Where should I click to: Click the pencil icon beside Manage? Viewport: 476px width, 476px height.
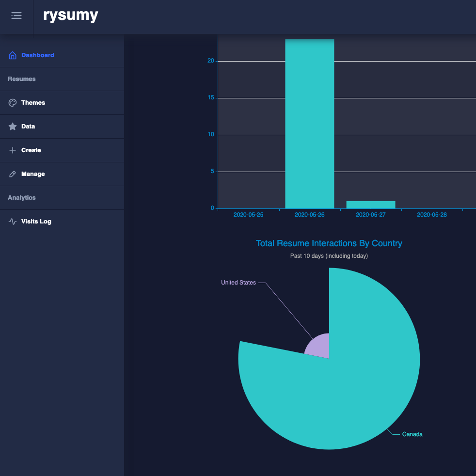click(13, 174)
